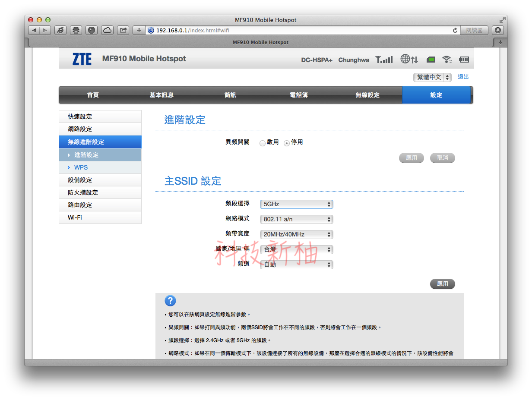The height and width of the screenshot is (400, 532).
Task: Click the signal strength bars icon
Action: 384,60
